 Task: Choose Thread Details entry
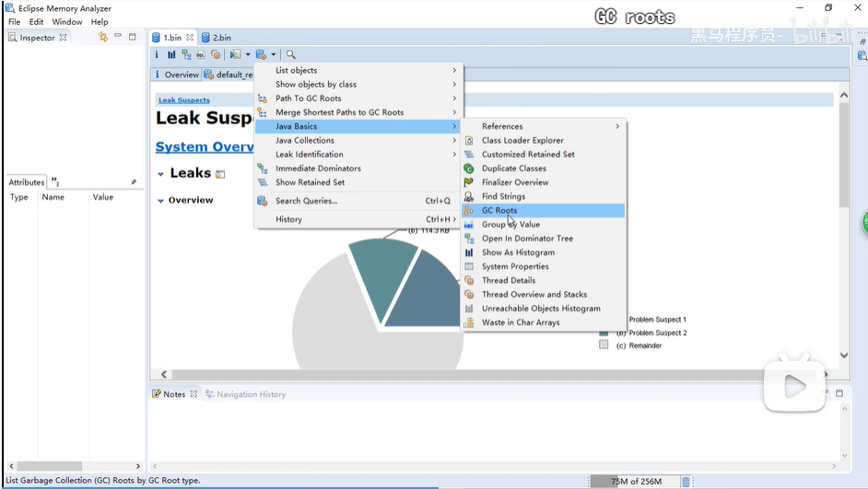[x=543, y=281]
